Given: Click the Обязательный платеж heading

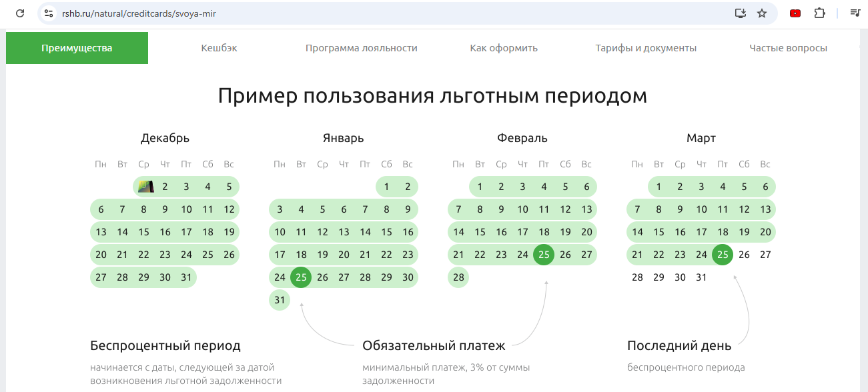Looking at the screenshot, I should click(434, 345).
